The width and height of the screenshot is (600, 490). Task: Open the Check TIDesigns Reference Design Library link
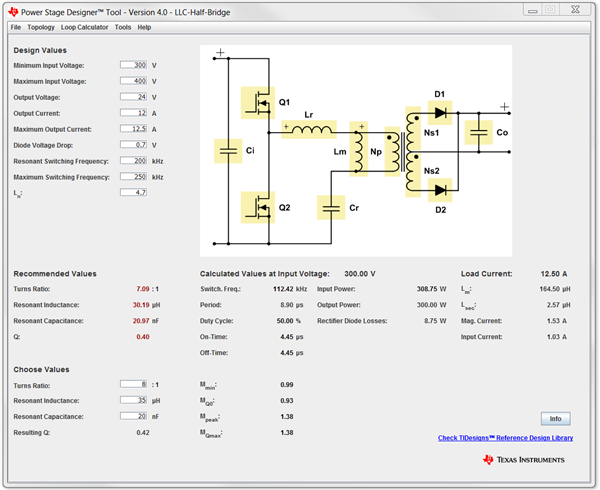click(x=505, y=438)
